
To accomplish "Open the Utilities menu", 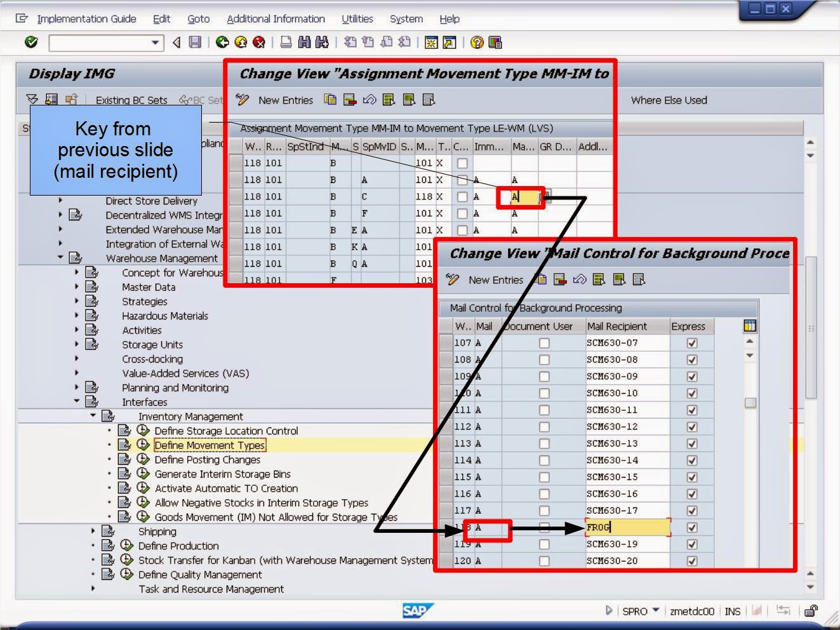I will (x=357, y=18).
